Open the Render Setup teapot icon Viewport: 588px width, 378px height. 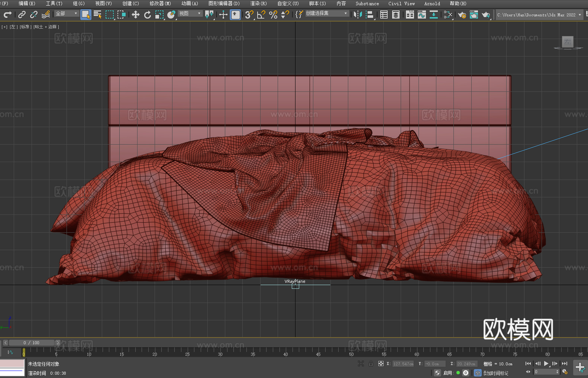click(462, 15)
